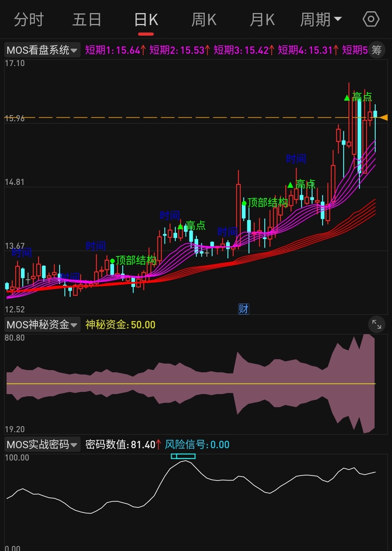The height and width of the screenshot is (551, 392).
Task: Tap the 顶部结构 label near 13.67 level
Action: [133, 260]
